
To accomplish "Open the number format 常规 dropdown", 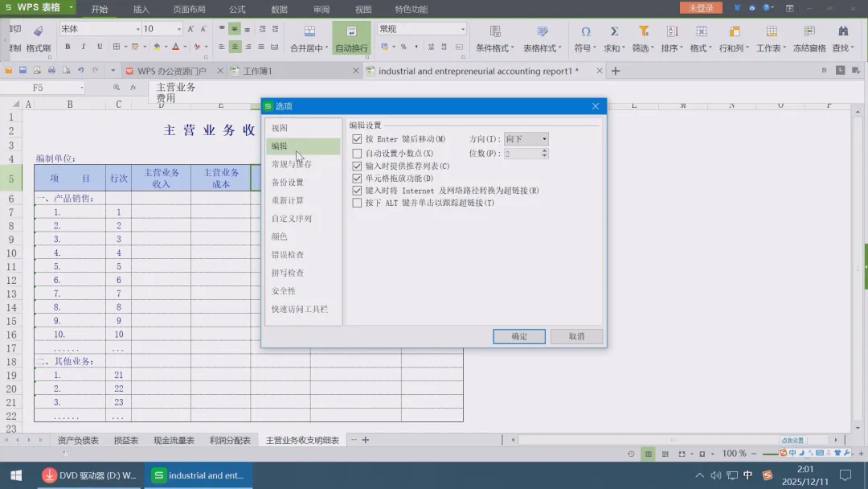I will [x=463, y=29].
